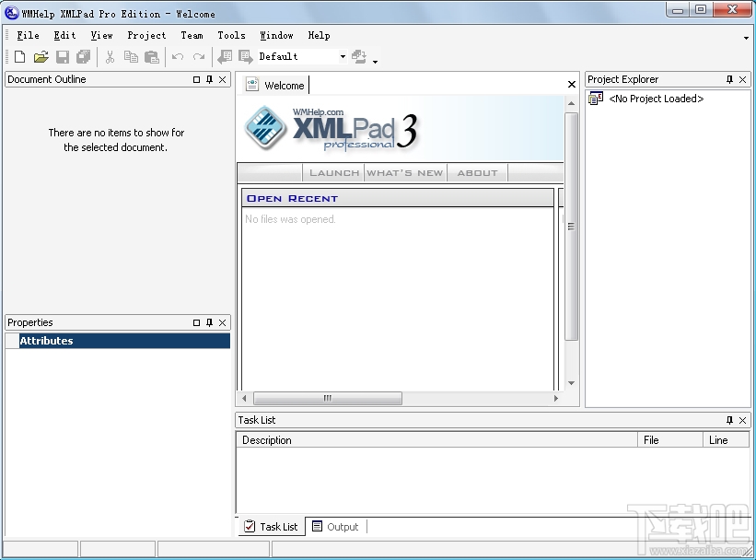Viewport: 756px width, 560px height.
Task: Pin the Document Outline panel
Action: tap(209, 79)
